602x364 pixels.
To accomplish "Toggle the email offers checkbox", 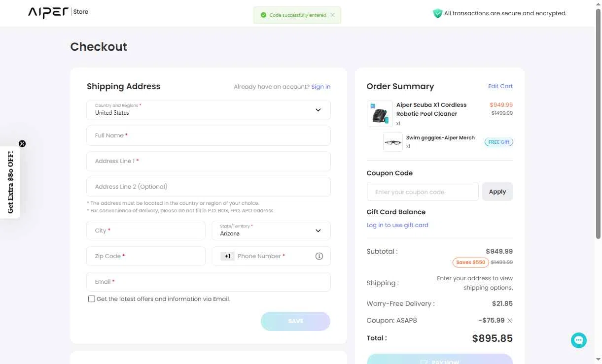I will coord(91,299).
